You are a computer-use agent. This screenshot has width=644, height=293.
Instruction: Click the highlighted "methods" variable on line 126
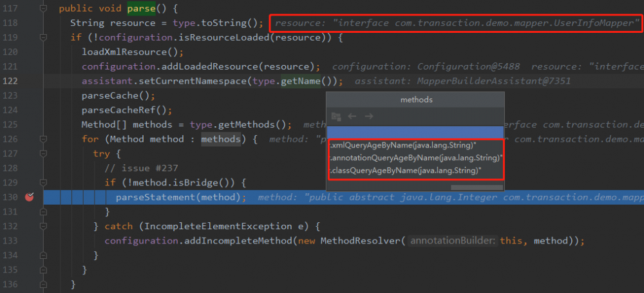[x=221, y=139]
